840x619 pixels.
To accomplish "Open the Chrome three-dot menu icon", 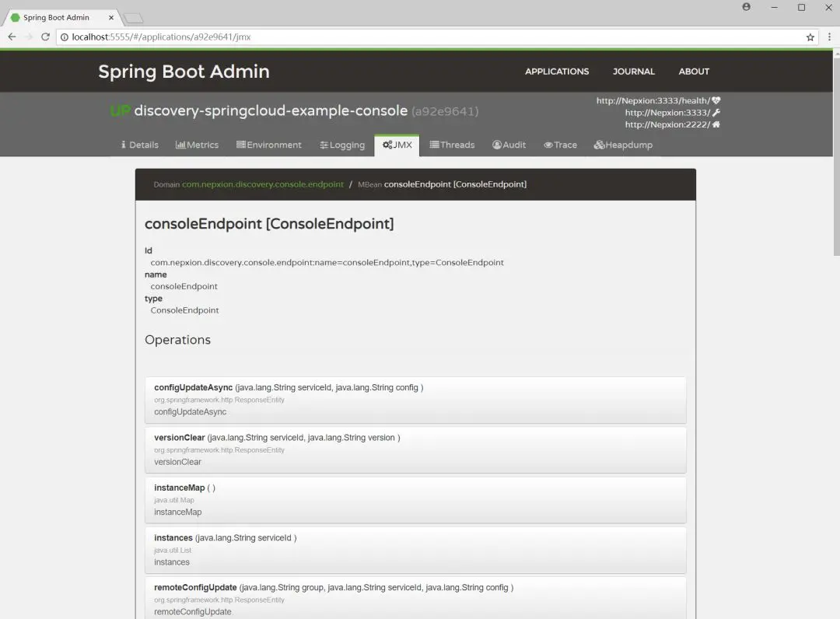I will (x=829, y=37).
